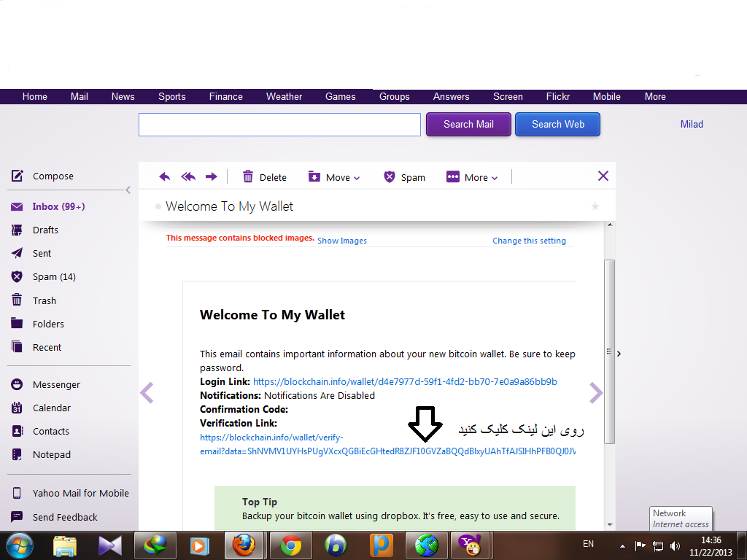747x560 pixels.
Task: Go to previous message with left chevron
Action: coord(147,393)
